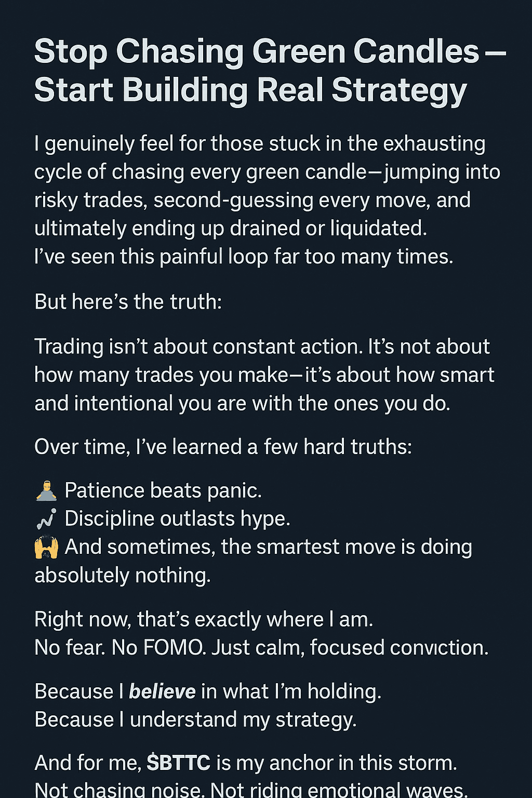Image resolution: width=532 pixels, height=798 pixels.
Task: Click the meditating person emoji beside Patience
Action: 46,491
